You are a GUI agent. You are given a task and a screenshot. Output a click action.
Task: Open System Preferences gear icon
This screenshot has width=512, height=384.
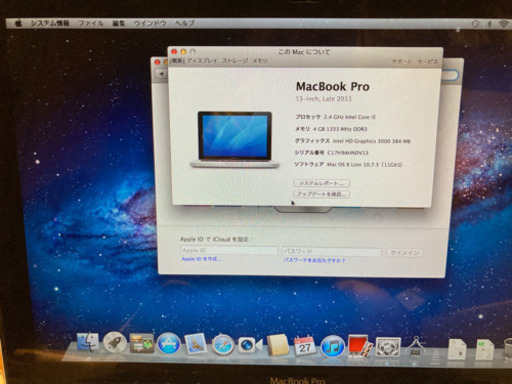click(388, 347)
